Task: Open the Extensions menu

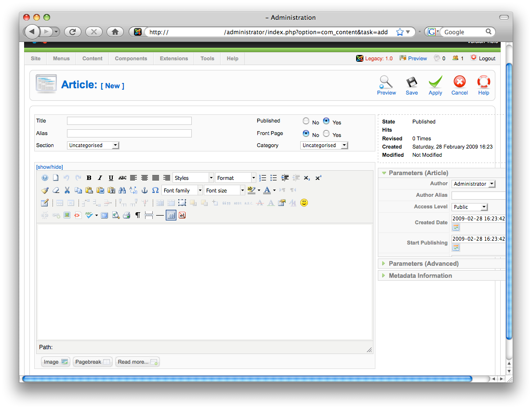Action: click(173, 58)
